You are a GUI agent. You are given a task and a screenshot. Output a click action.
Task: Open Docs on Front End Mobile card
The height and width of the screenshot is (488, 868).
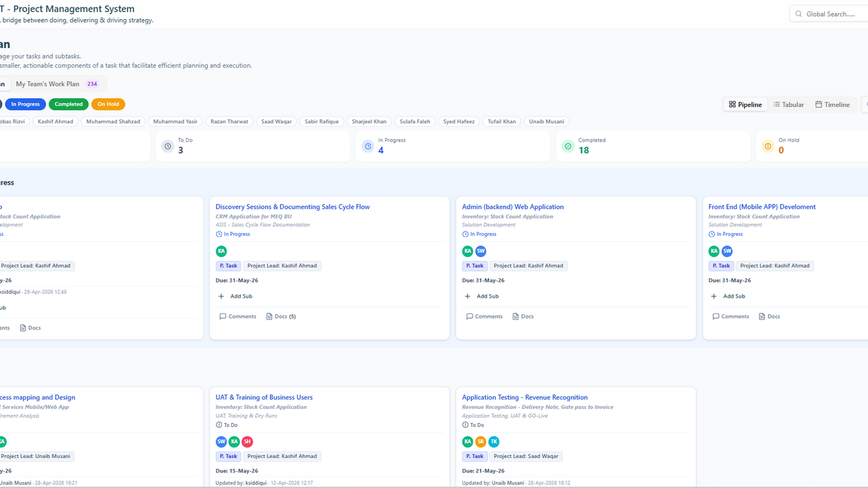[x=770, y=317]
